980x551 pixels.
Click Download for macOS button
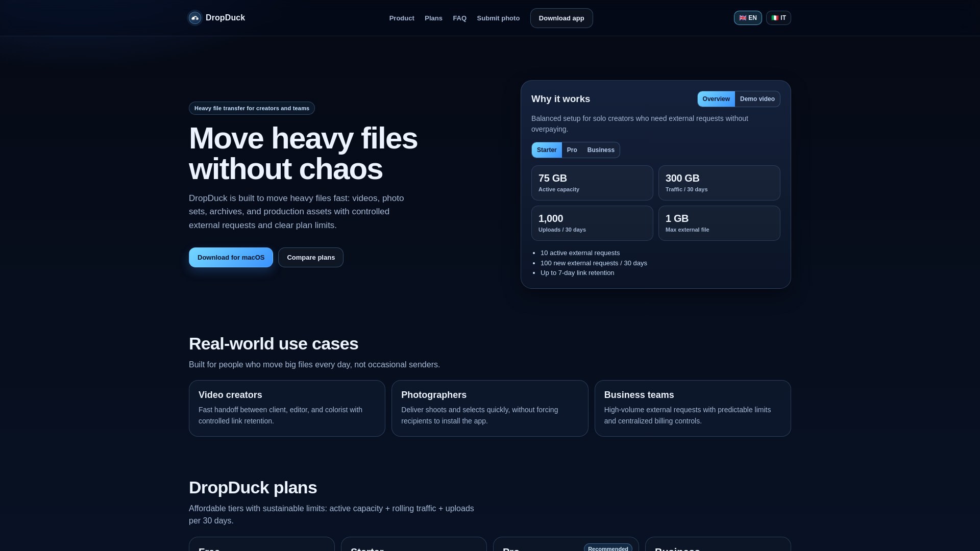click(x=231, y=258)
